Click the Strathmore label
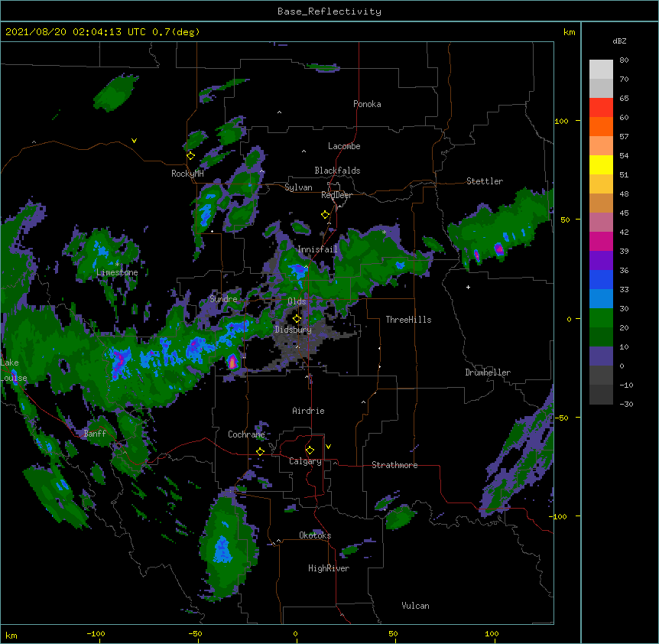 click(x=394, y=465)
